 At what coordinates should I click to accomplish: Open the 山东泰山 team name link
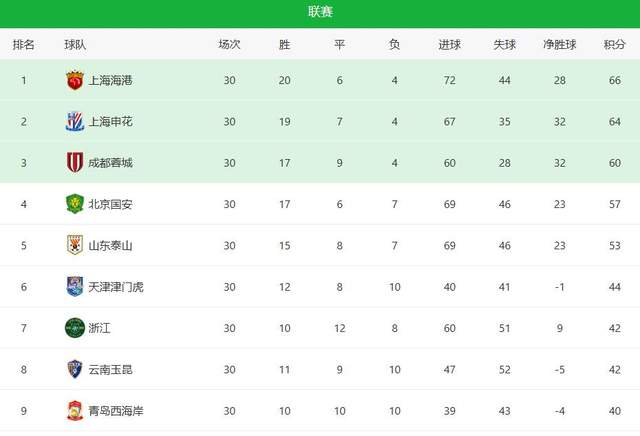(x=111, y=245)
